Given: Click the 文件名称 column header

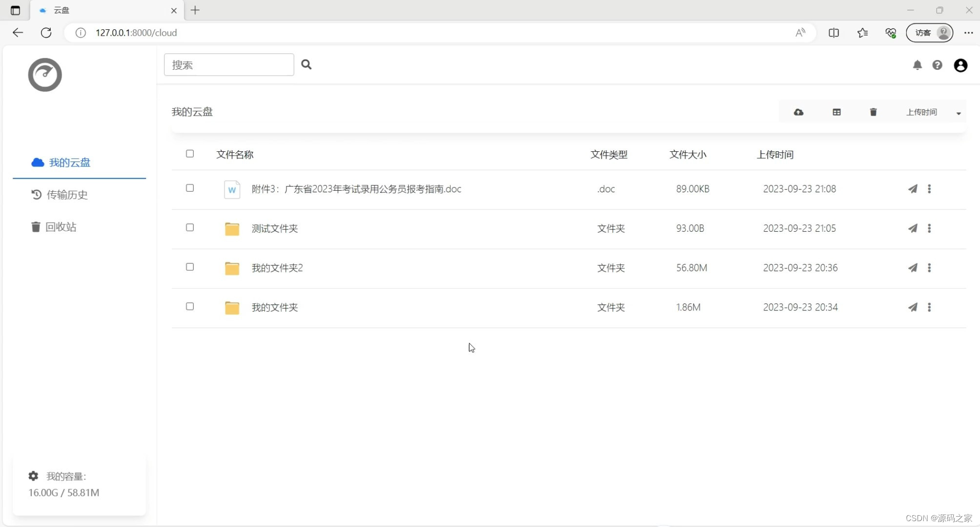Looking at the screenshot, I should tap(235, 155).
